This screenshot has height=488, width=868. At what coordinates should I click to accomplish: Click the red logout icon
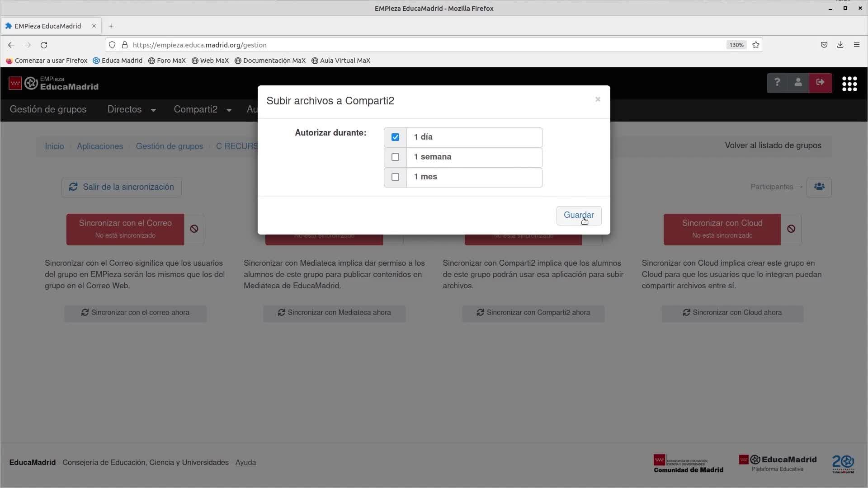click(820, 83)
